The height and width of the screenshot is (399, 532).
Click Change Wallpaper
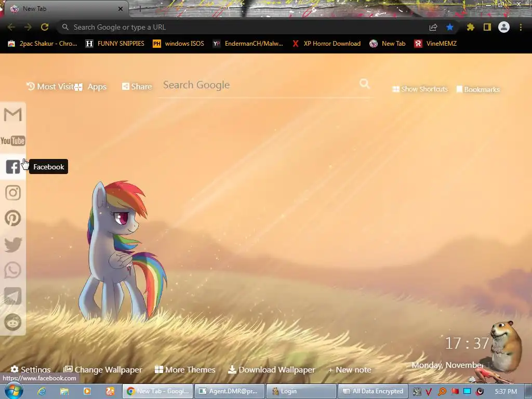[103, 369]
